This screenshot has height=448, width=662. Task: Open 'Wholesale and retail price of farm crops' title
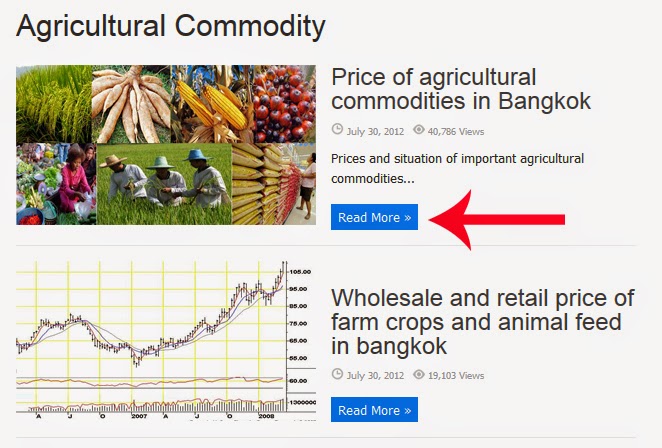pyautogui.click(x=483, y=322)
